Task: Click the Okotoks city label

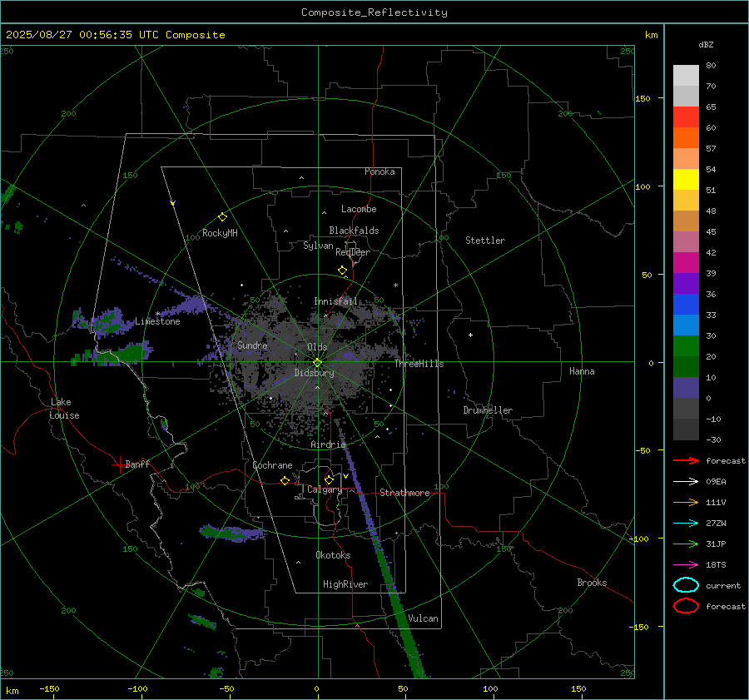Action: click(x=333, y=555)
